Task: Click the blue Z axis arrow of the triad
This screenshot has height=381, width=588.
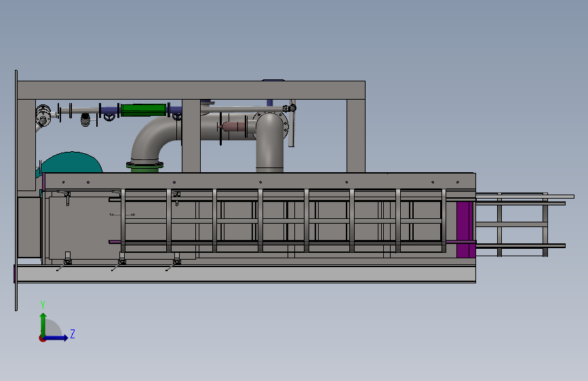Action: tap(56, 338)
